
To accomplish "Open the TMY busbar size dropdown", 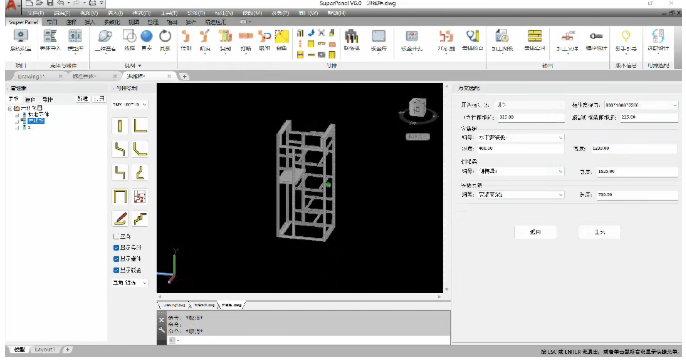I will 130,105.
